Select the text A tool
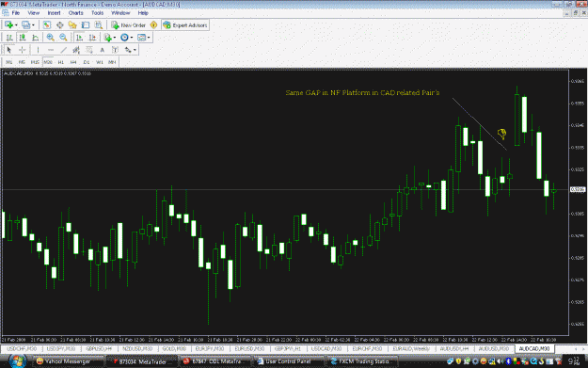Screen dimensions: 588x368 [102, 50]
